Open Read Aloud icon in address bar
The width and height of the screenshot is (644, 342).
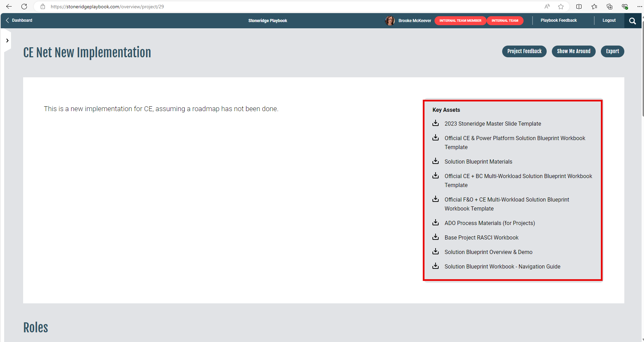pos(547,7)
